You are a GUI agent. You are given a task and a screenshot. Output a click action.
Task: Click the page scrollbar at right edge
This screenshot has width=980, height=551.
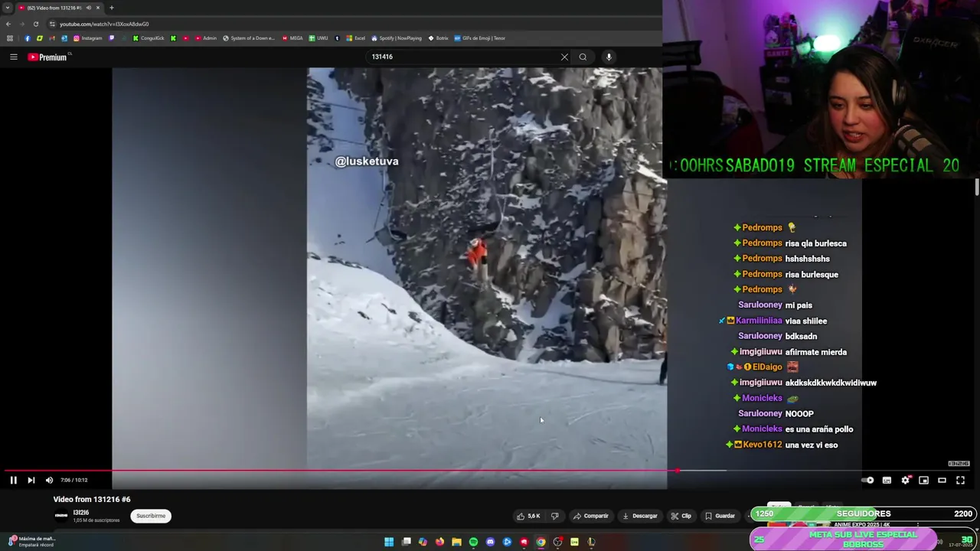(977, 187)
